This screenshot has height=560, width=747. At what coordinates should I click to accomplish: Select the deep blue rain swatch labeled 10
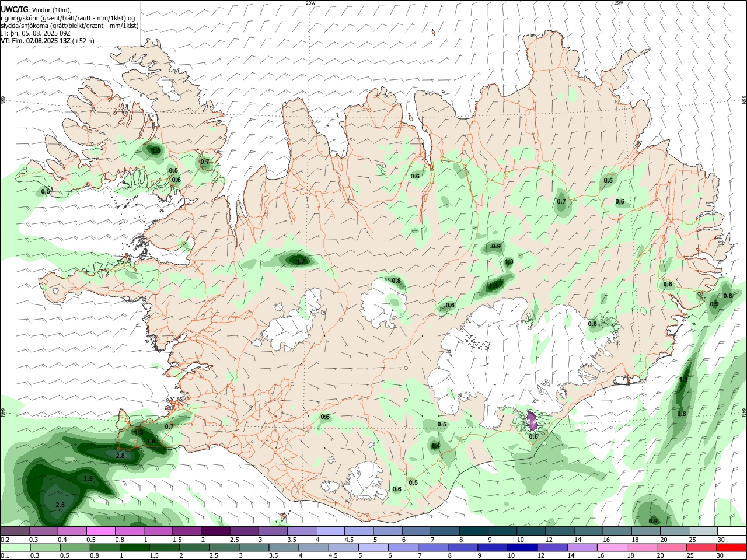tap(523, 548)
